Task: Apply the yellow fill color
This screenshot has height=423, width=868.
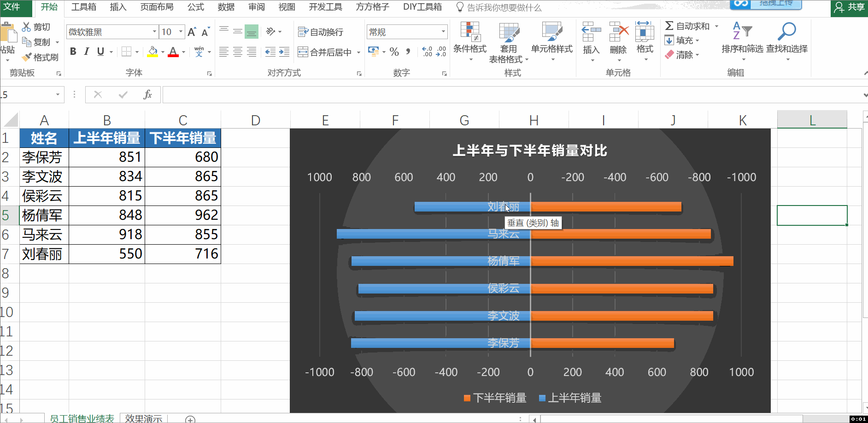Action: tap(152, 52)
